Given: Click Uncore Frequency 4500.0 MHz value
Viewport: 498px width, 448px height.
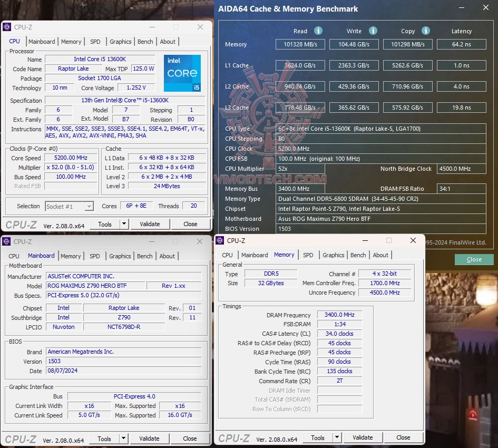Looking at the screenshot, I should (385, 293).
